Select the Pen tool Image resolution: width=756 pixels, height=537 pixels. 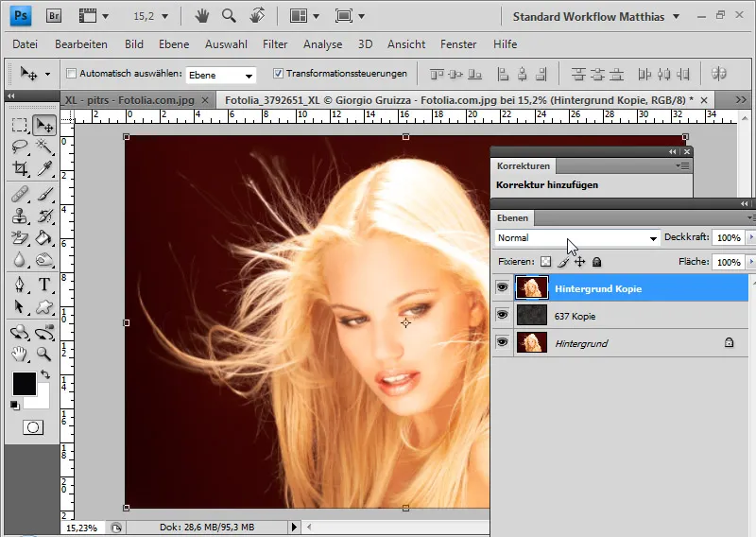point(19,285)
